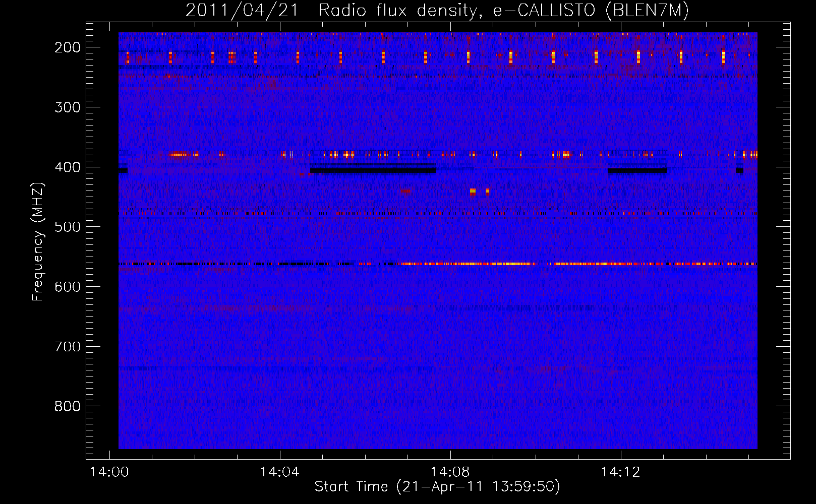Click the 14:08 time tick label
This screenshot has height=504, width=816.
pos(450,472)
